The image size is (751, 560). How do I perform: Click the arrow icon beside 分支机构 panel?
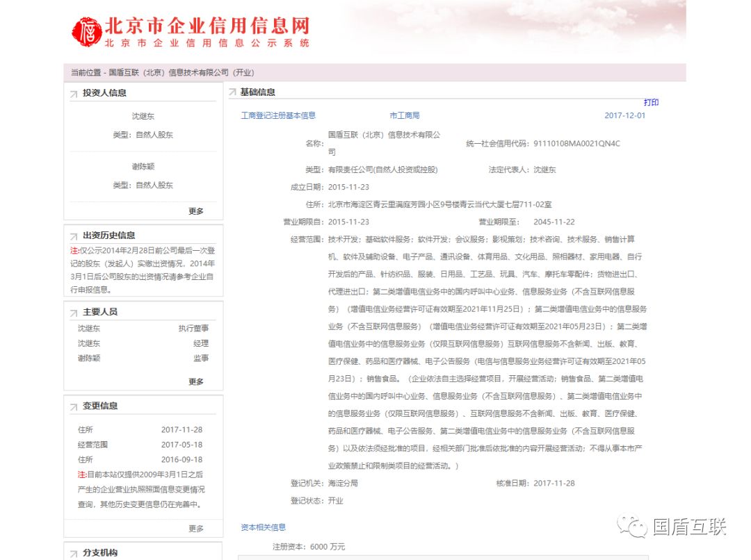pyautogui.click(x=74, y=552)
